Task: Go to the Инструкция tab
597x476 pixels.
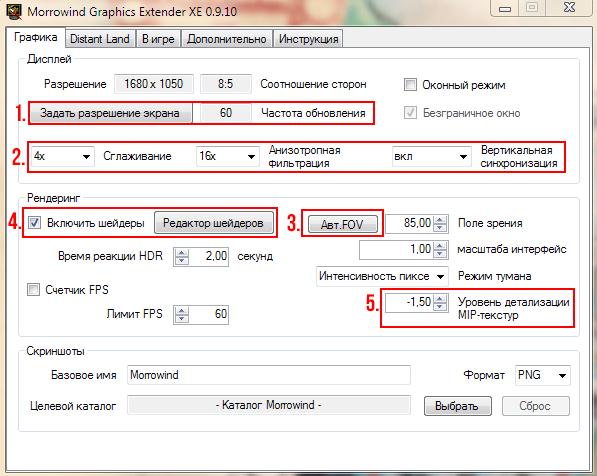Action: pos(308,39)
